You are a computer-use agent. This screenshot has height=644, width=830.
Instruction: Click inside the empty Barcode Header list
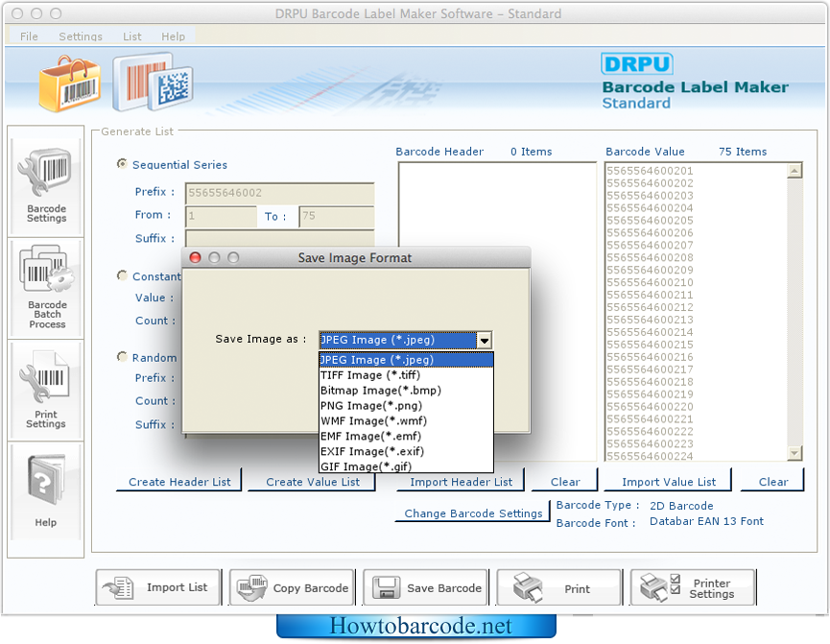[498, 311]
